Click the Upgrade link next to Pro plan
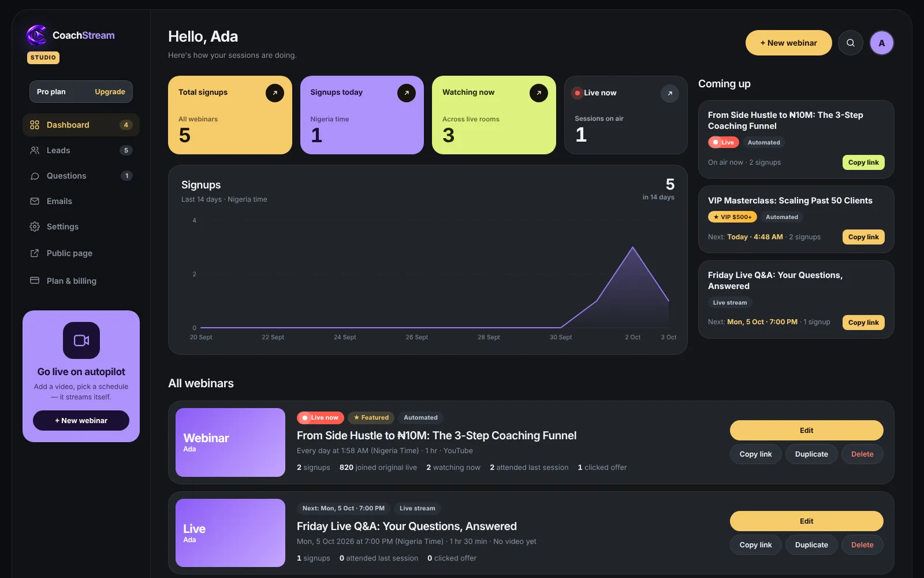The width and height of the screenshot is (924, 578). tap(110, 91)
